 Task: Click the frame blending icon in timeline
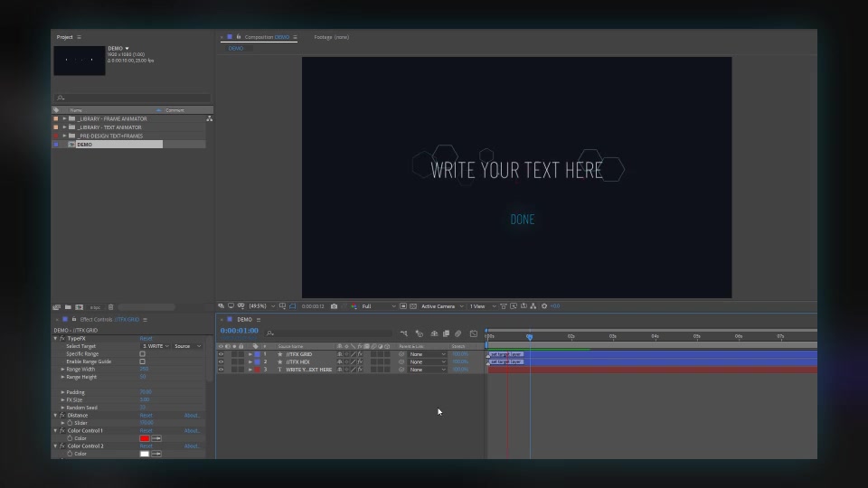point(446,333)
